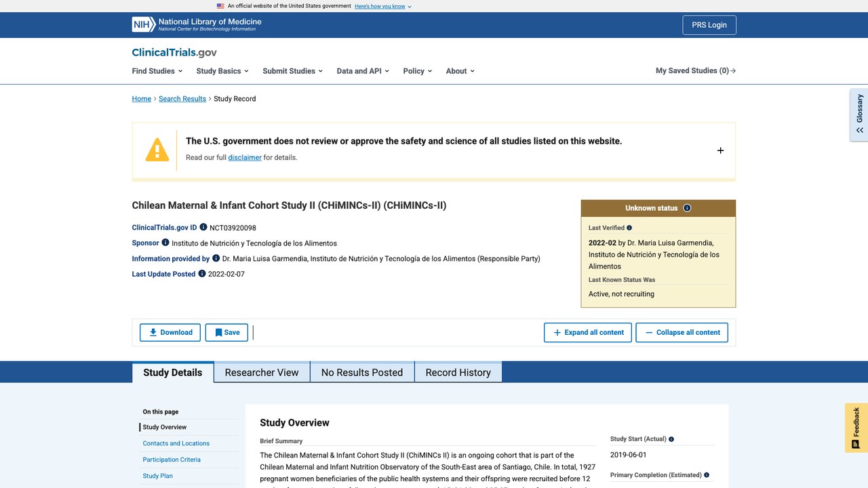Click the NIH National Library of Medicine logo
The width and height of the screenshot is (868, 488).
click(x=197, y=24)
